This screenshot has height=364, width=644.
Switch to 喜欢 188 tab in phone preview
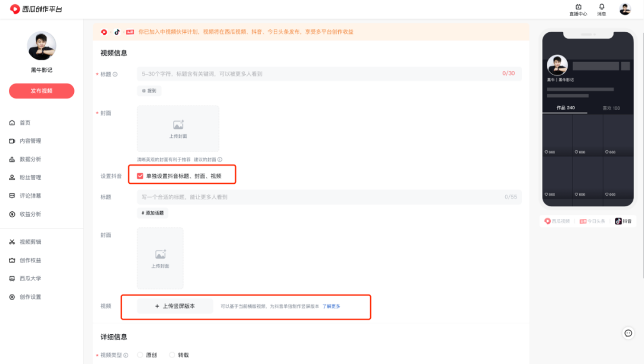point(611,108)
